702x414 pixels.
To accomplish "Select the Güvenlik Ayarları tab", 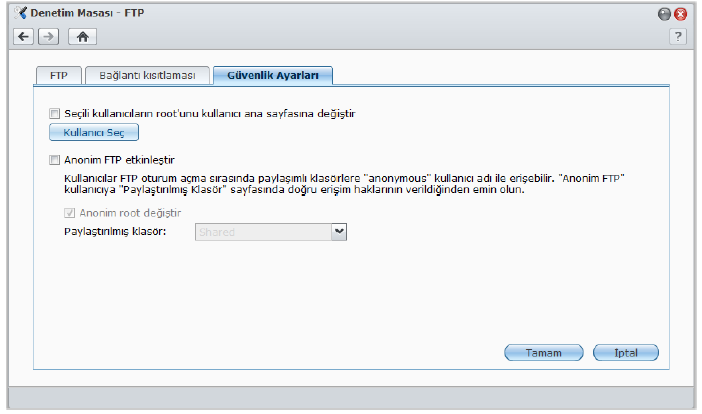I will click(x=272, y=75).
